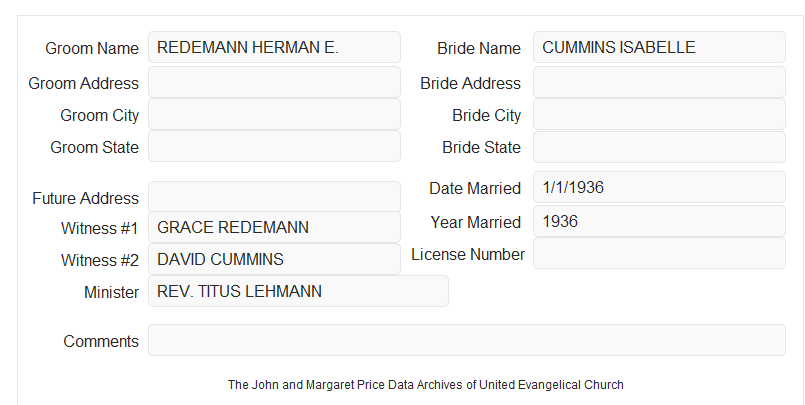805x405 pixels.
Task: Click the Minister label text
Action: (x=111, y=292)
